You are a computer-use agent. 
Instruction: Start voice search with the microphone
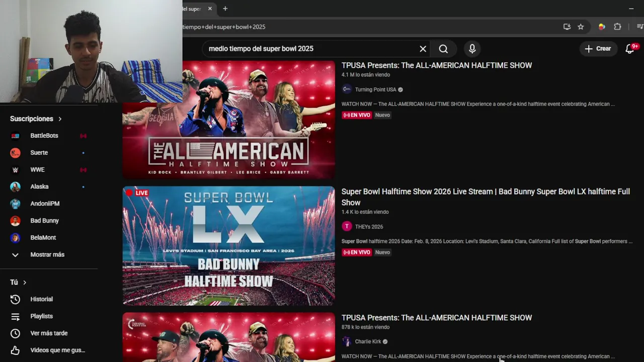472,49
